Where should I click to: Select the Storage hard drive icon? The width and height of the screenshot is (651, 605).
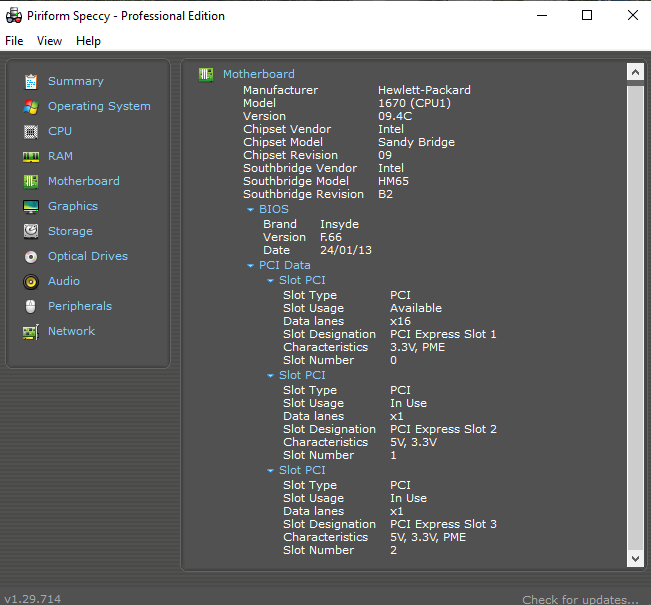click(x=30, y=231)
